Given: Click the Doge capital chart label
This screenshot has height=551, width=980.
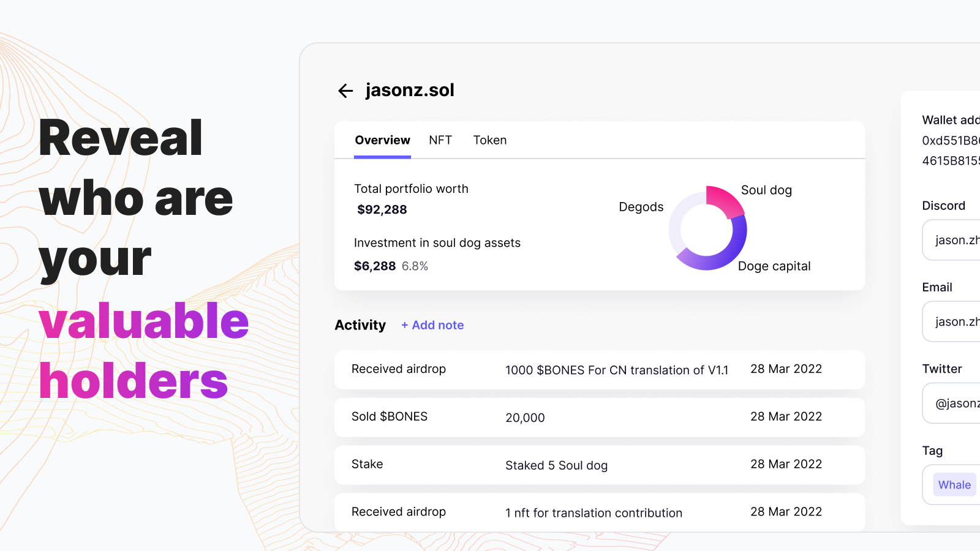Looking at the screenshot, I should coord(774,266).
